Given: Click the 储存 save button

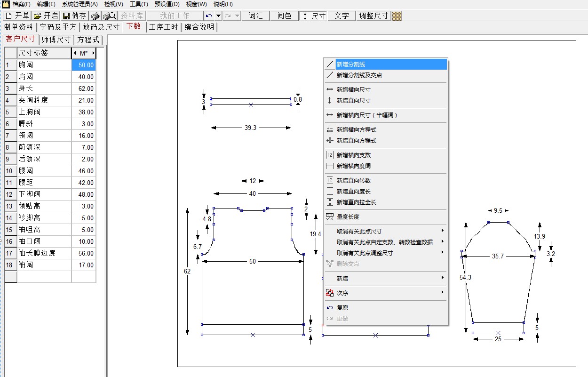Looking at the screenshot, I should pyautogui.click(x=74, y=16).
